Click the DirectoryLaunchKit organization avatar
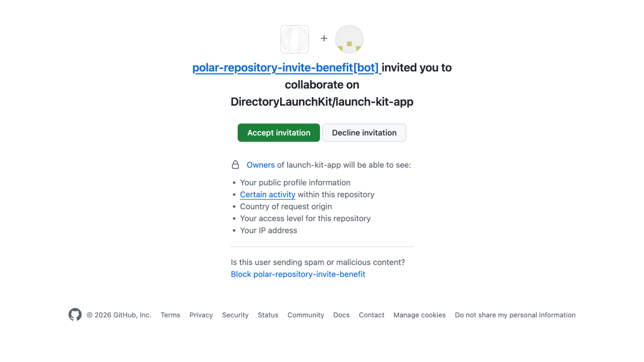The image size is (644, 362). pos(295,39)
